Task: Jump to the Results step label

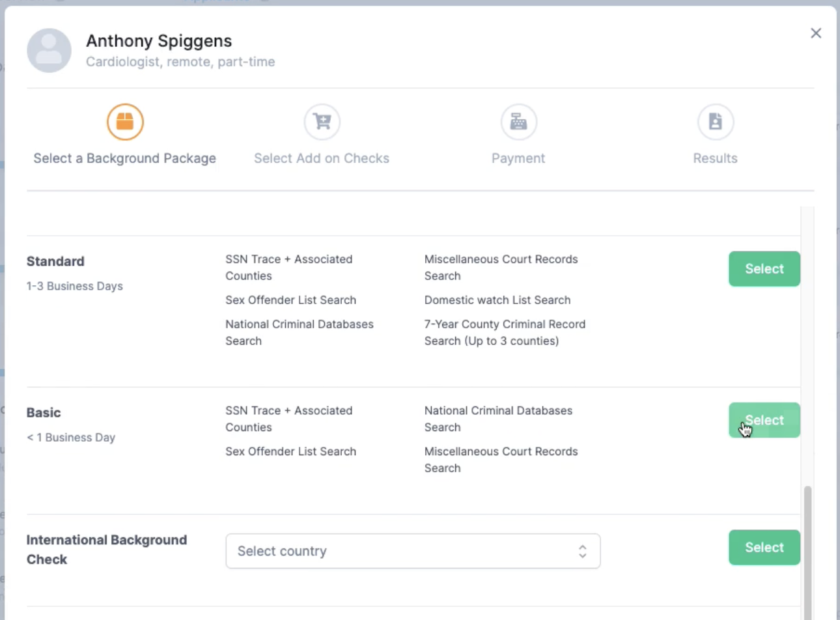Action: [715, 158]
